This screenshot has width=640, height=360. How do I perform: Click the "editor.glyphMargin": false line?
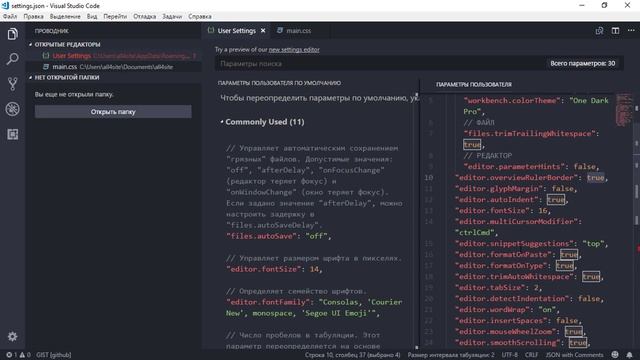pos(516,189)
